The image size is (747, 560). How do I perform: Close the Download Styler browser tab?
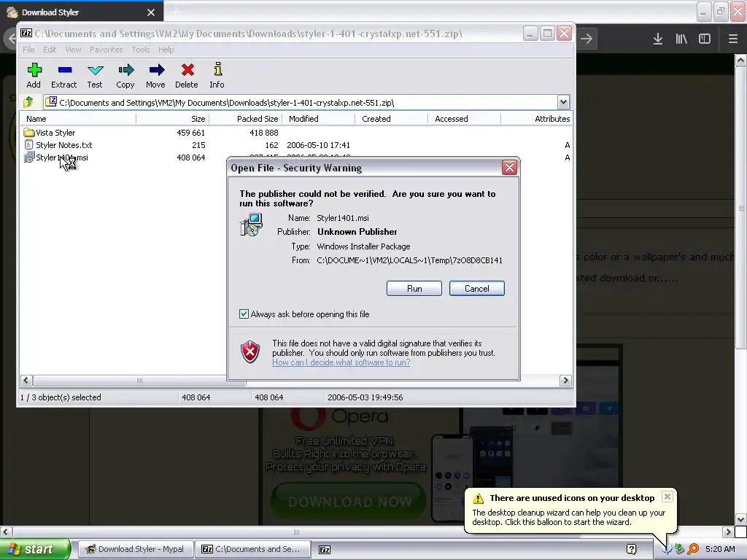point(150,12)
